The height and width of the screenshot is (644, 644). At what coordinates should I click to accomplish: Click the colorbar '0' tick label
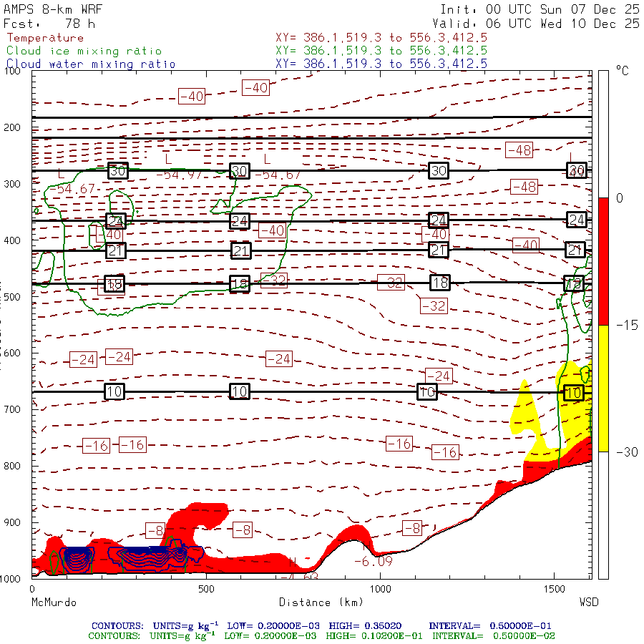620,198
